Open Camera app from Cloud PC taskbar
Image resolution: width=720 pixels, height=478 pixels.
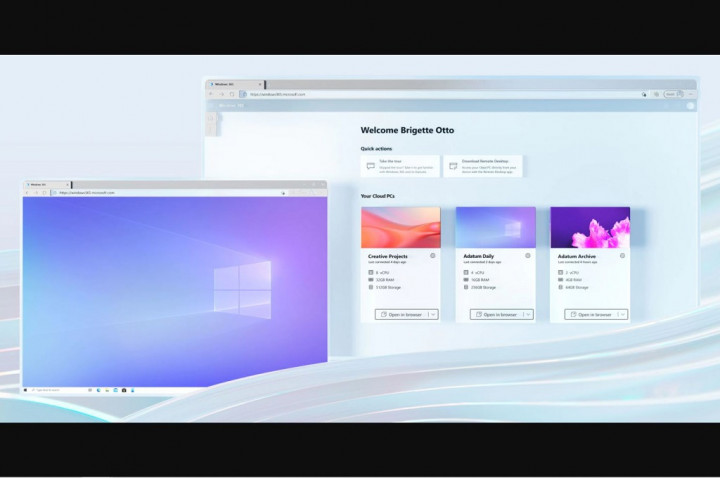point(124,390)
